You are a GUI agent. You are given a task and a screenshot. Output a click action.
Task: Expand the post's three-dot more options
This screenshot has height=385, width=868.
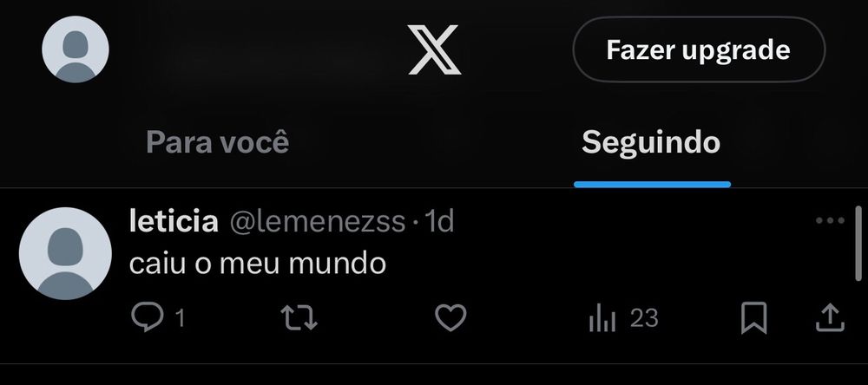pos(830,221)
